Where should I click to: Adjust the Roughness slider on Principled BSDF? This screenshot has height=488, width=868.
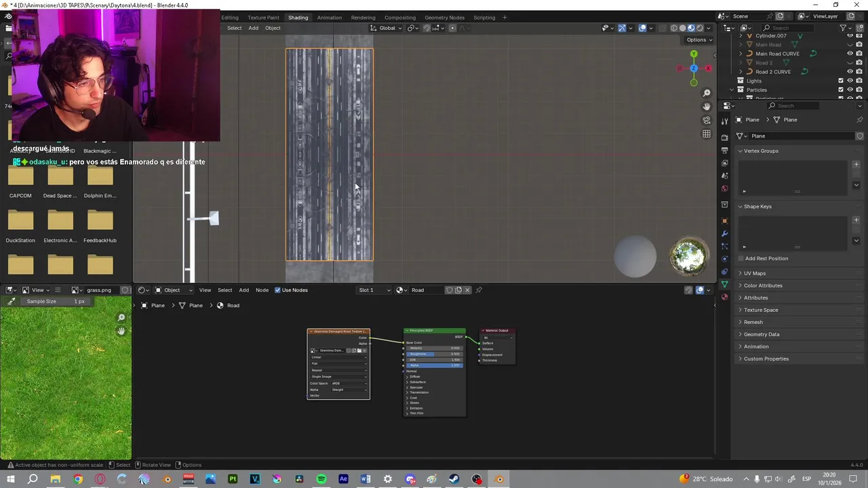[x=434, y=354]
